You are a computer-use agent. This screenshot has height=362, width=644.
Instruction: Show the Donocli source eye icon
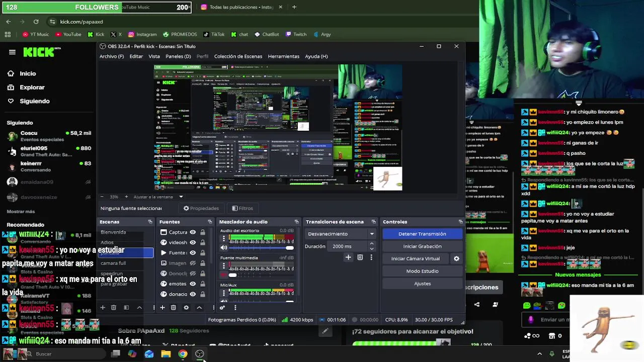pyautogui.click(x=193, y=274)
